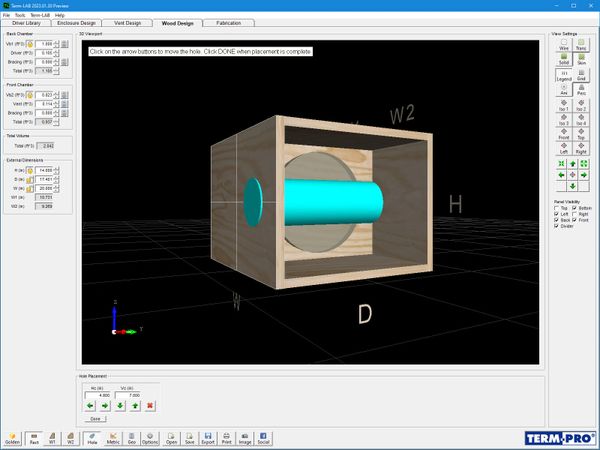
Task: Move the hole right with green arrow
Action: click(x=105, y=406)
